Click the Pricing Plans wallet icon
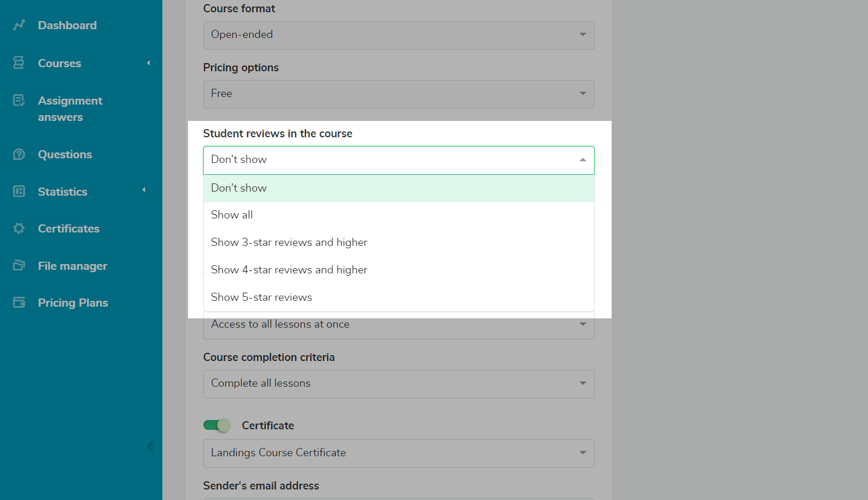The width and height of the screenshot is (868, 500). [19, 303]
